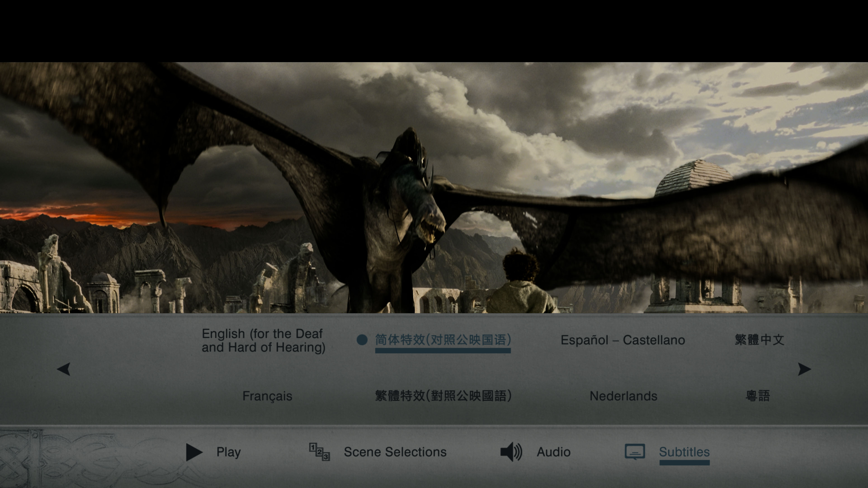Choose Español – Castellano subtitles
Viewport: 868px width, 488px height.
pyautogui.click(x=623, y=340)
